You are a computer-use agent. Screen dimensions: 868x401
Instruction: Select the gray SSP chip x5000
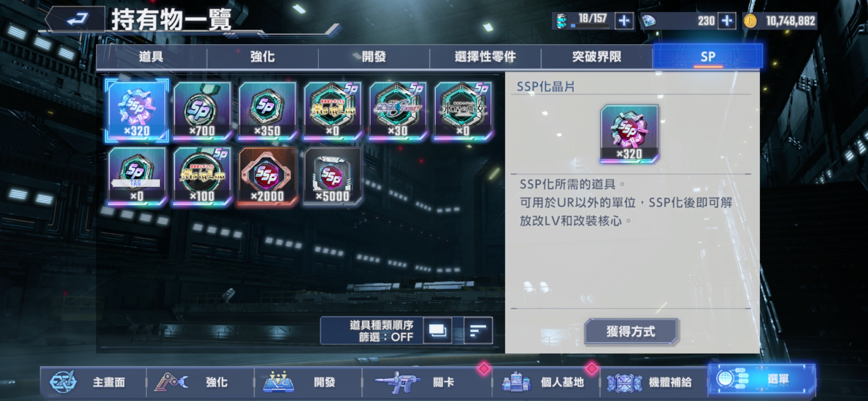[x=333, y=176]
